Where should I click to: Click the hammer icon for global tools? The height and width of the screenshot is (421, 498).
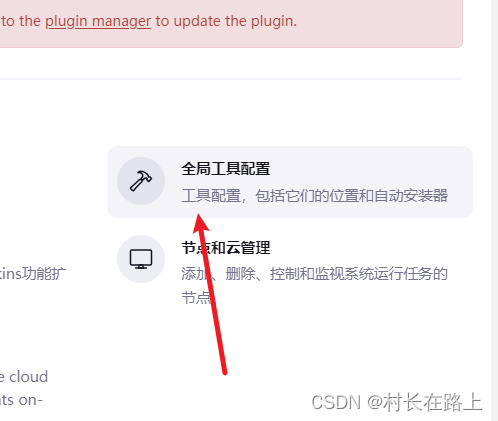tap(141, 181)
